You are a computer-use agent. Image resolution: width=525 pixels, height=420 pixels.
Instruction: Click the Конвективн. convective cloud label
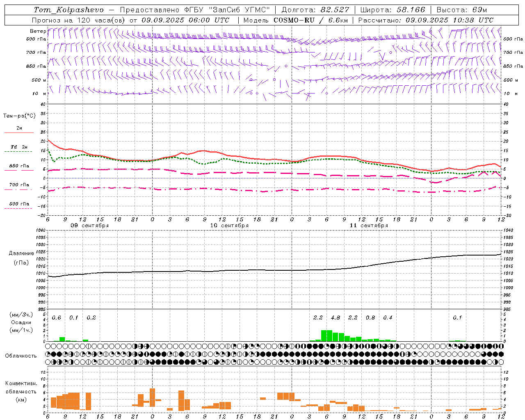tap(21, 383)
